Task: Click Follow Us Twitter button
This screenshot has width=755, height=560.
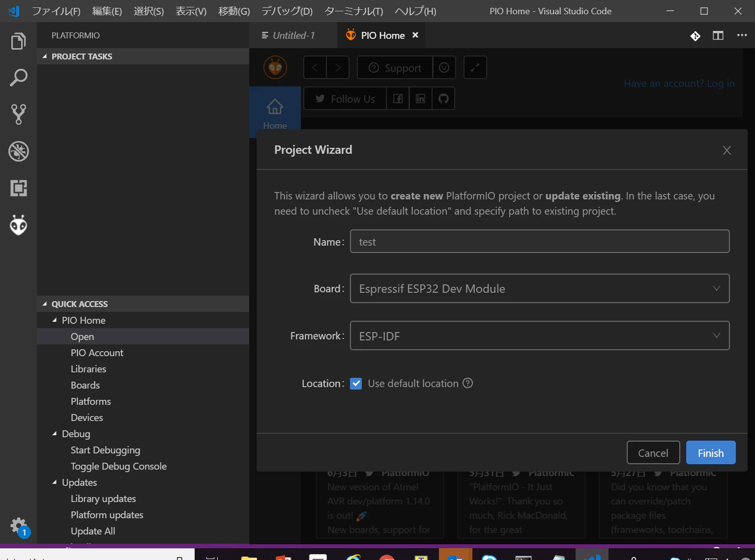Action: tap(345, 99)
